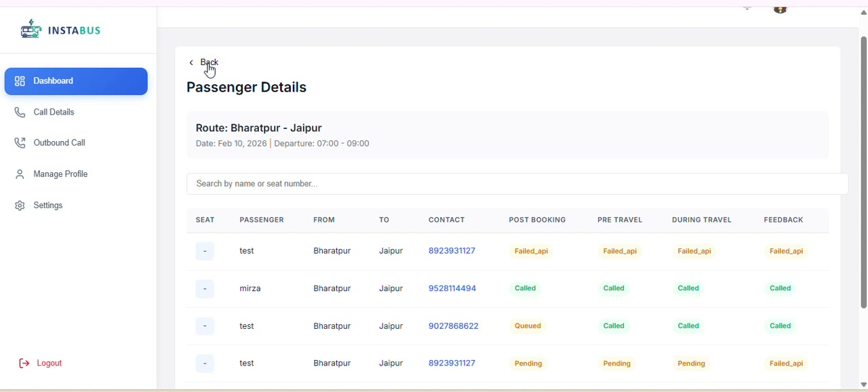868x392 pixels.
Task: Click the Dashboard grid icon
Action: [20, 81]
